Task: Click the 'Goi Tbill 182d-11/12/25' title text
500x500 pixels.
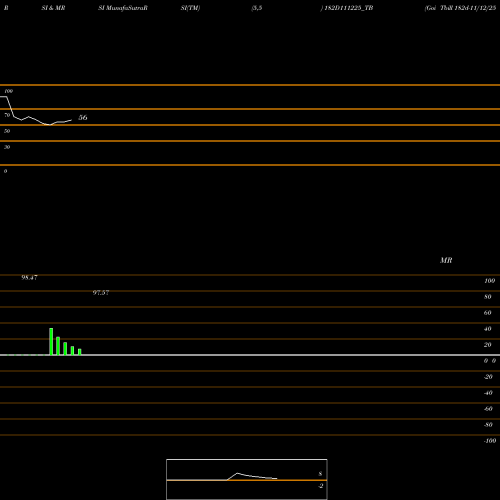Action: (460, 8)
